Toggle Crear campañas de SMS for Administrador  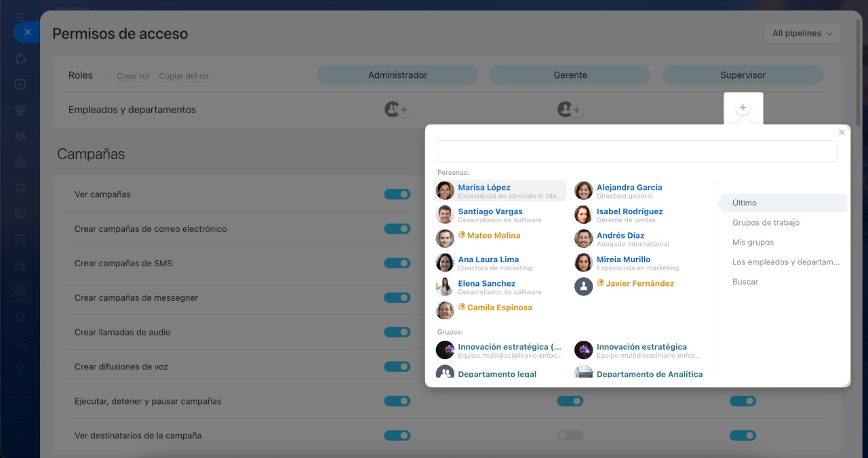click(x=397, y=263)
